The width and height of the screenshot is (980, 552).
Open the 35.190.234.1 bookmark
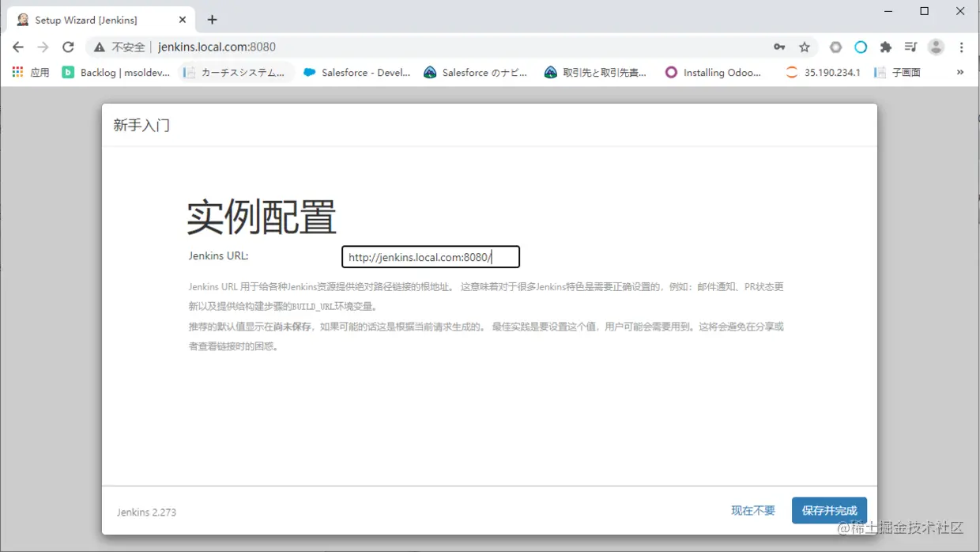[824, 72]
